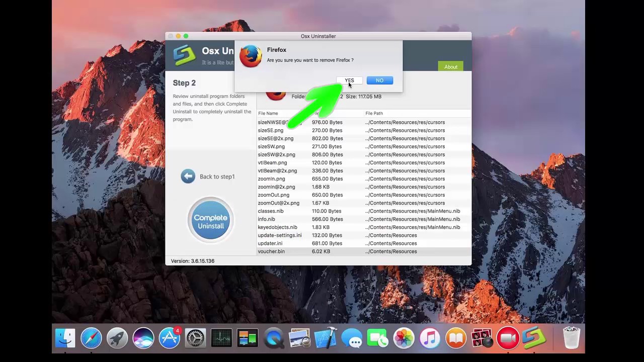Click the blue back arrow icon

click(188, 176)
